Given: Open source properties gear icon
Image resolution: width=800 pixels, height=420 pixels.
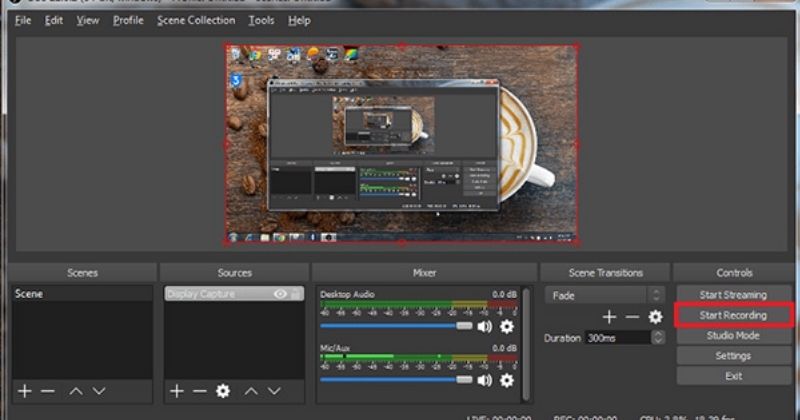Looking at the screenshot, I should point(223,391).
